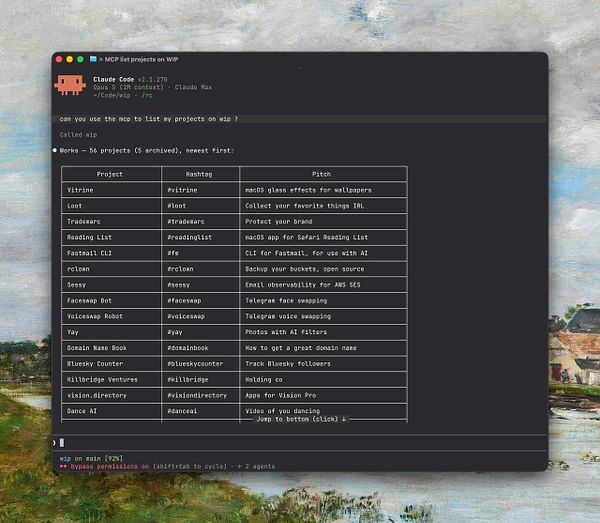Click the yellow minimize window button
The image size is (600, 523).
point(70,59)
